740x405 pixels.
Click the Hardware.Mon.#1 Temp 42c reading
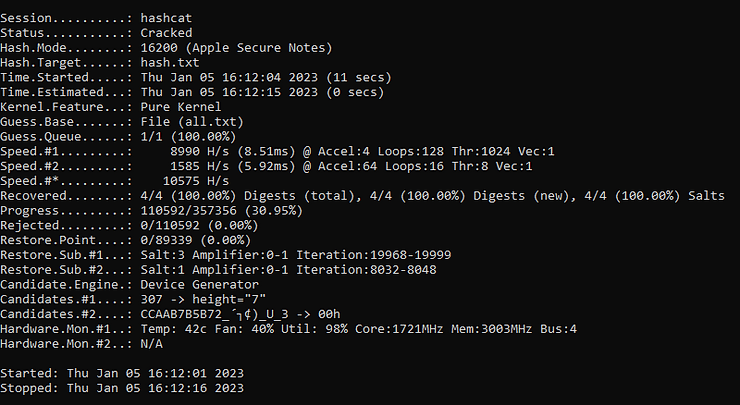pyautogui.click(x=174, y=329)
